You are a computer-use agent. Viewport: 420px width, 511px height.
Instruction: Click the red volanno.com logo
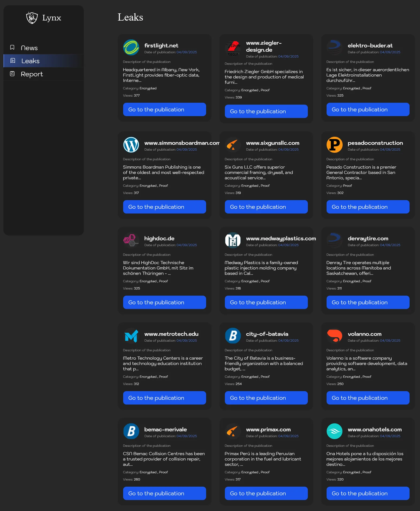tap(334, 336)
